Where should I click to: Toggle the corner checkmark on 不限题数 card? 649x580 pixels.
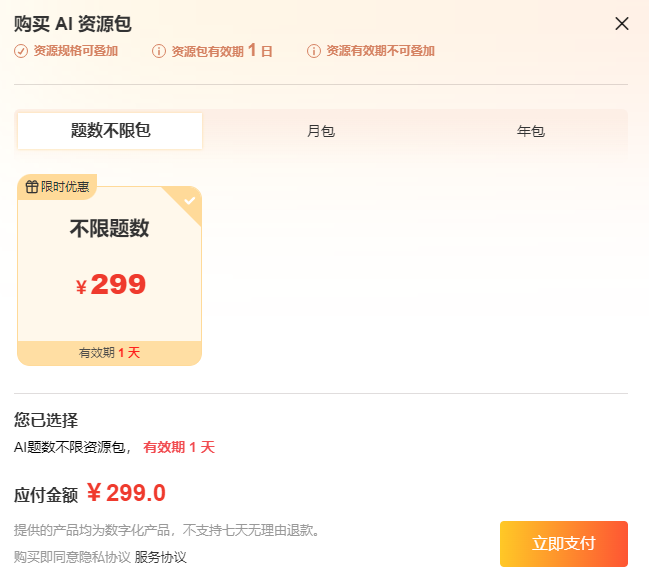[190, 199]
